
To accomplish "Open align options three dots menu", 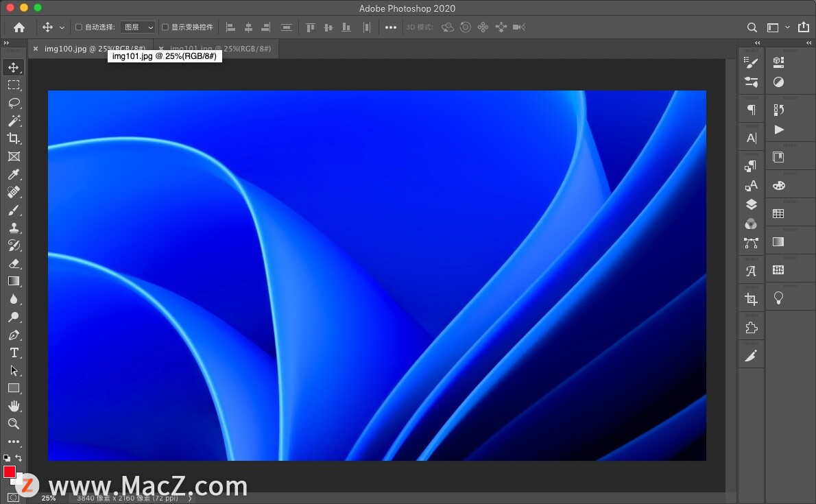I will coord(391,27).
